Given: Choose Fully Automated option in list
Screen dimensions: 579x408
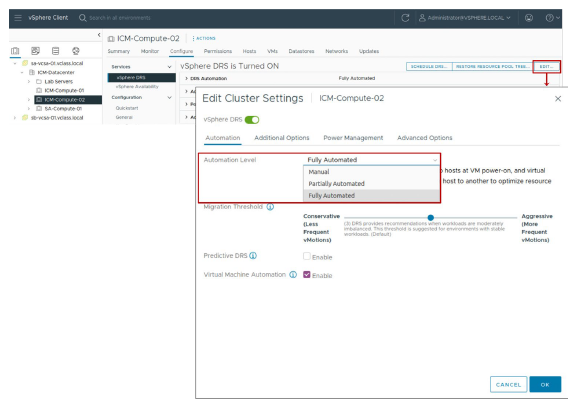Looking at the screenshot, I should pos(371,196).
